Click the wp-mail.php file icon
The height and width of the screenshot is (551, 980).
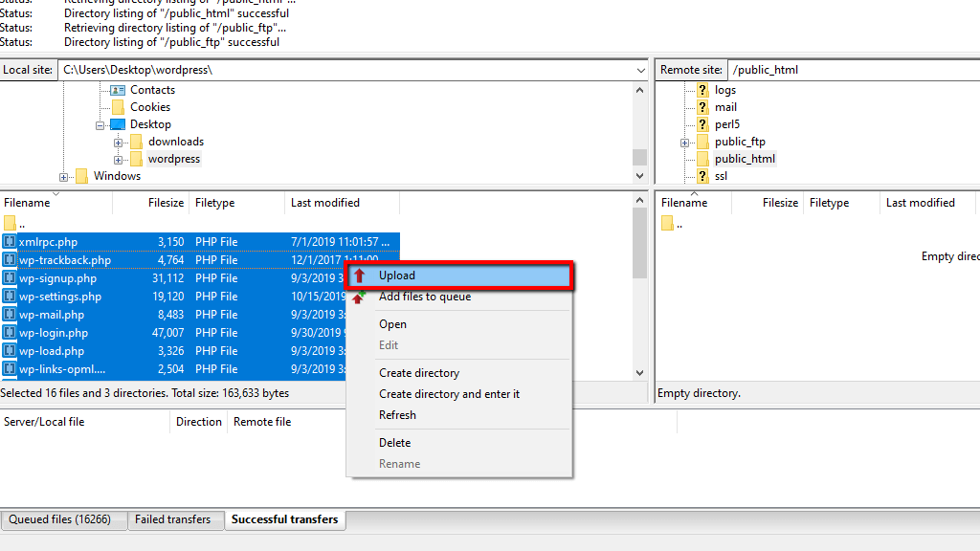coord(10,314)
